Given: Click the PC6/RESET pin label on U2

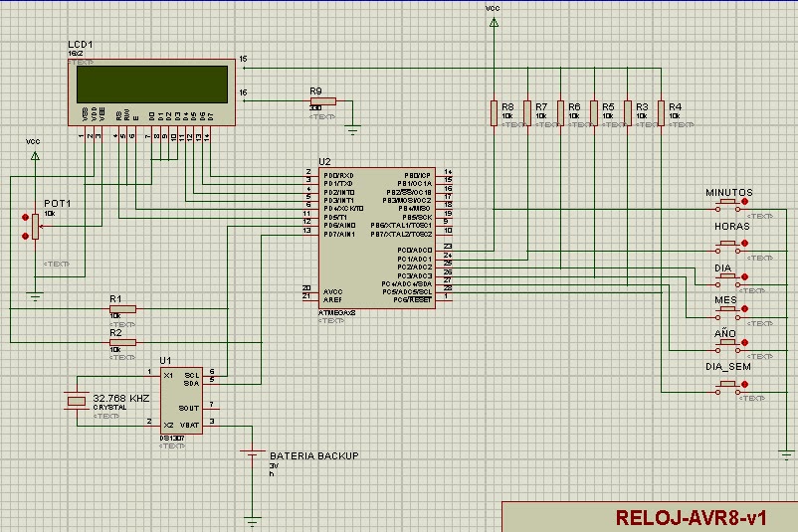Looking at the screenshot, I should [x=412, y=300].
